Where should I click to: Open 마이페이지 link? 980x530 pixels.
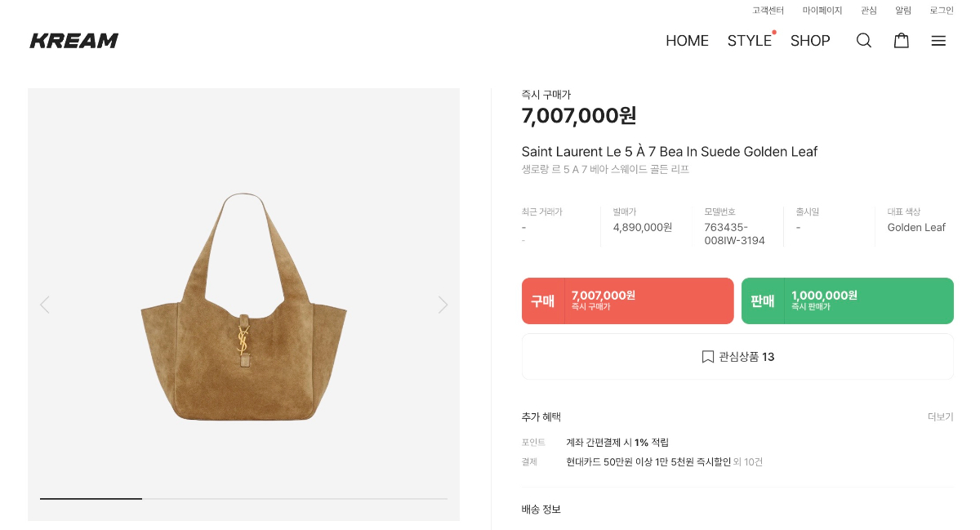[822, 11]
